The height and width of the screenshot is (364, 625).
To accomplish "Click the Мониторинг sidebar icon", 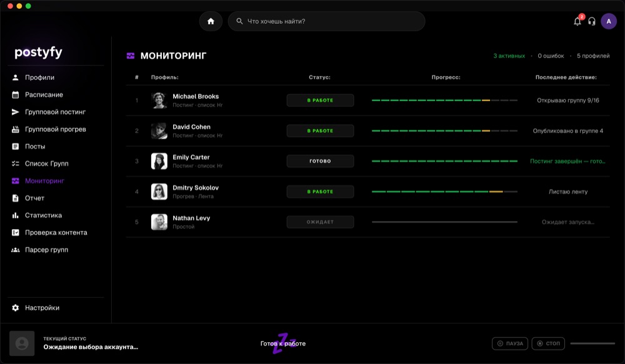I will point(16,181).
